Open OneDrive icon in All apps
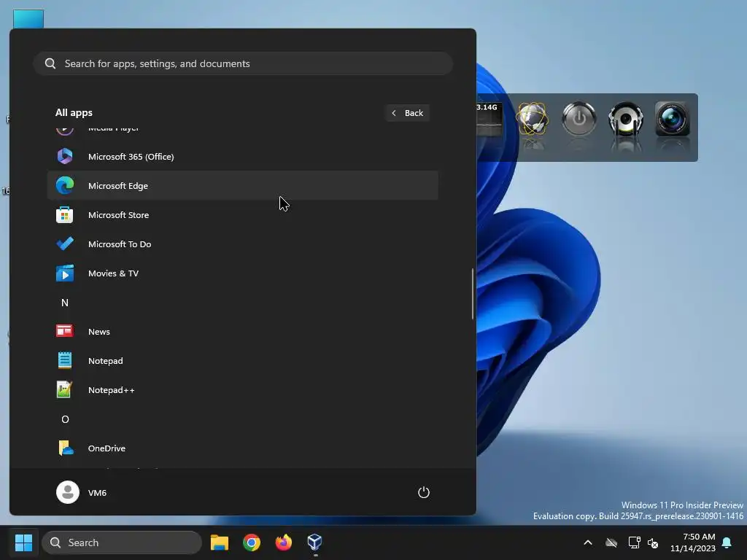The height and width of the screenshot is (560, 747). tap(65, 448)
